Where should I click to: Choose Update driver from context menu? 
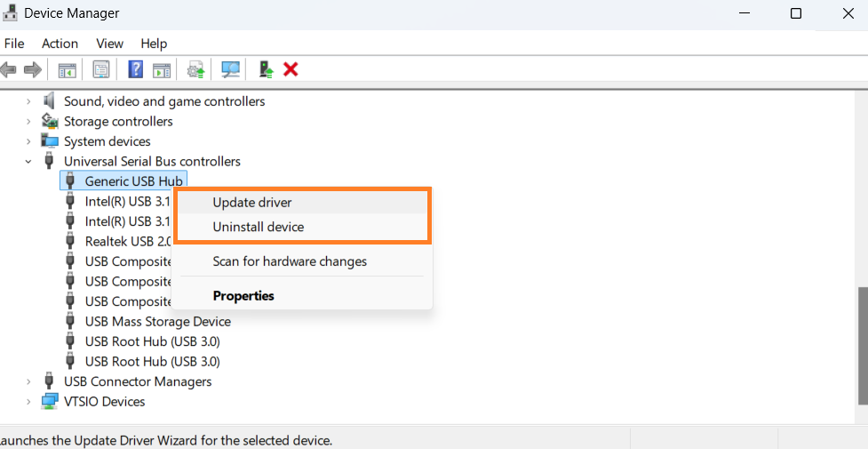coord(252,203)
